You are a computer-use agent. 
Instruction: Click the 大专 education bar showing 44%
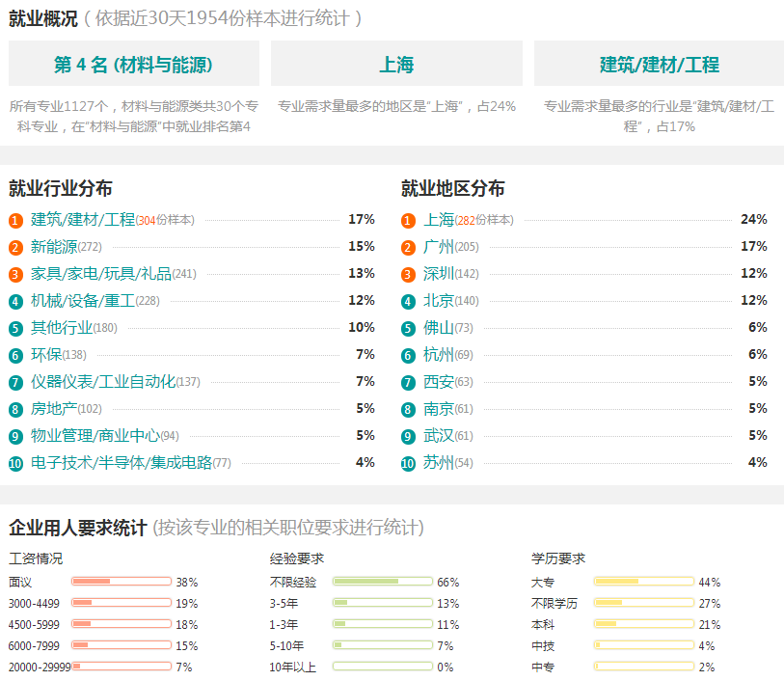coord(644,581)
